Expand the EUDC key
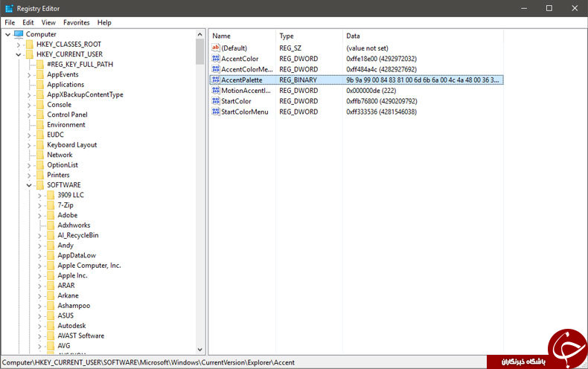The height and width of the screenshot is (369, 588). (x=29, y=135)
